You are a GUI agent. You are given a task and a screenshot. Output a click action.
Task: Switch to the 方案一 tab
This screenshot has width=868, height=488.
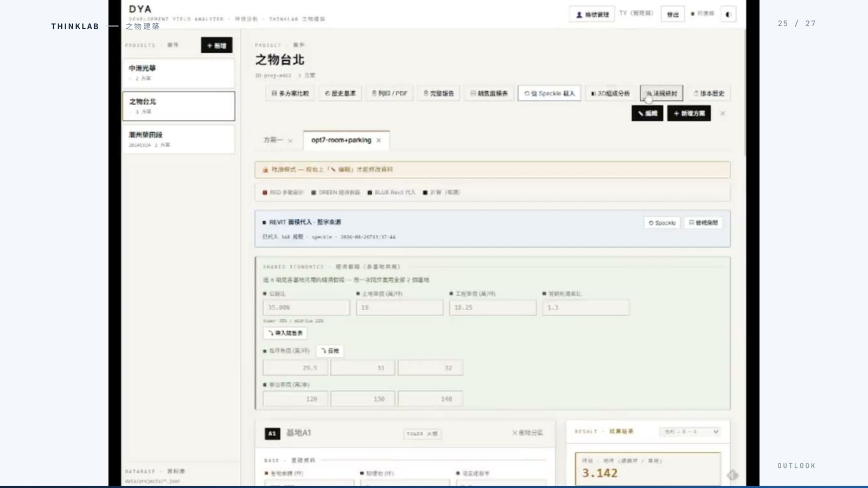tap(273, 140)
